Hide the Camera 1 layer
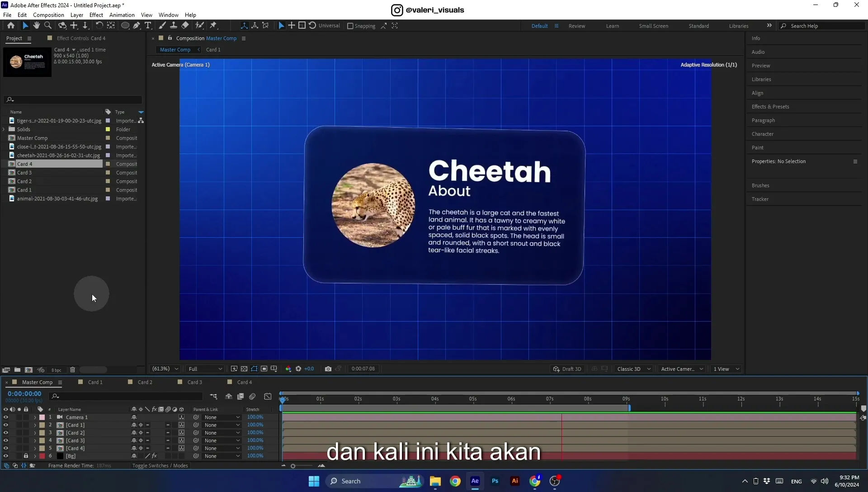Screen dimensions: 868x492 [6, 417]
